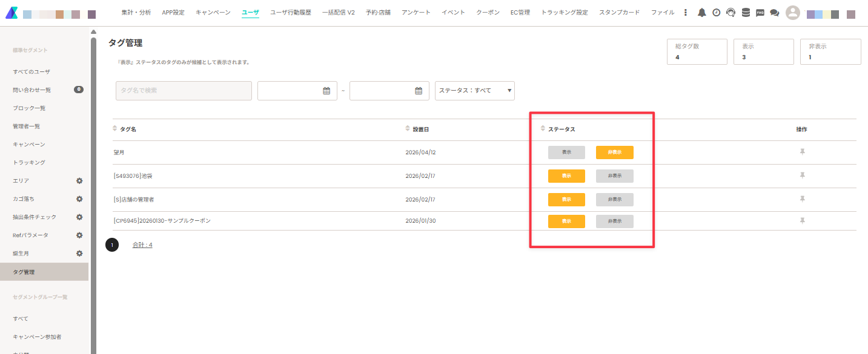Select タグ管理 in the sidebar

coord(44,272)
